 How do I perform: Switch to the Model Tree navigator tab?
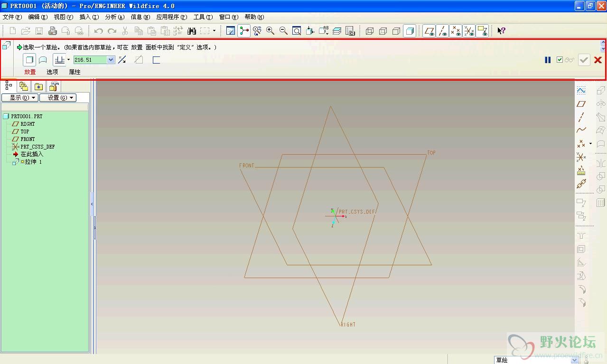(9, 86)
